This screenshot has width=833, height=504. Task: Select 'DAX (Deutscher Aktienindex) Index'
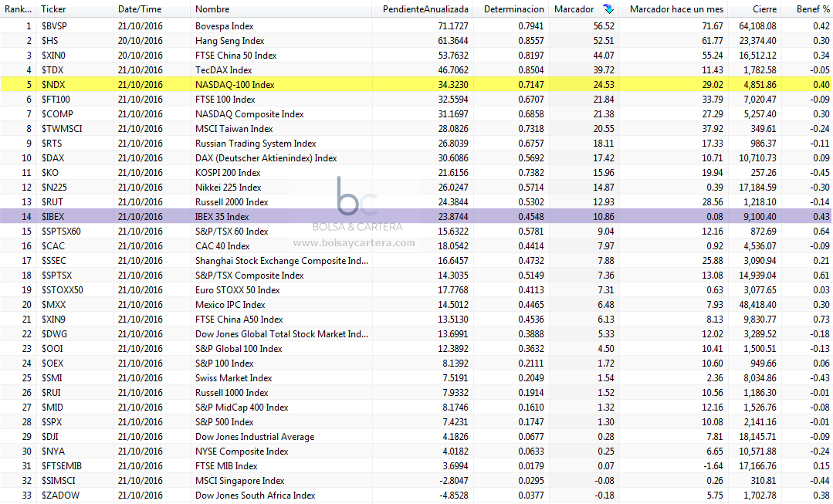(266, 158)
